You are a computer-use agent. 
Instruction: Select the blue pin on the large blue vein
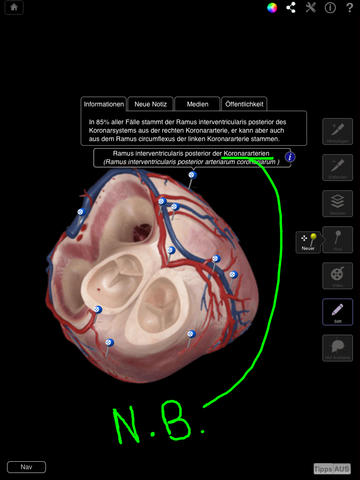(x=81, y=212)
